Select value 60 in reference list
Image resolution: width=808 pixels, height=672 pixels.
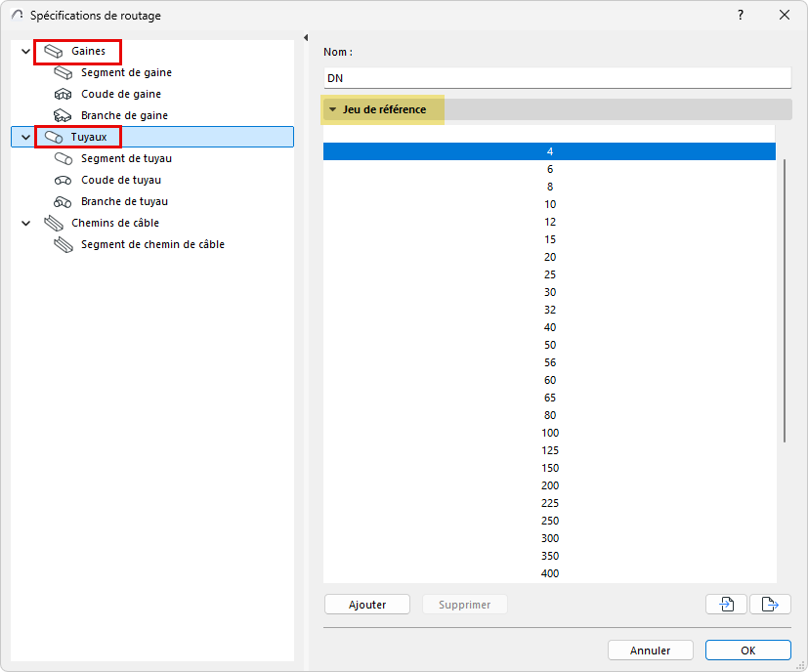coord(549,380)
